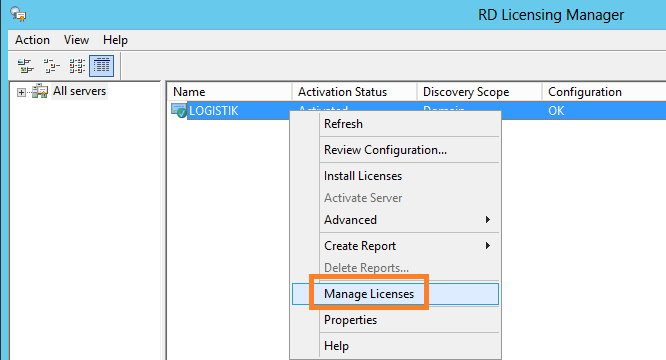Sort by the Name column header
This screenshot has height=360, width=666.
229,92
